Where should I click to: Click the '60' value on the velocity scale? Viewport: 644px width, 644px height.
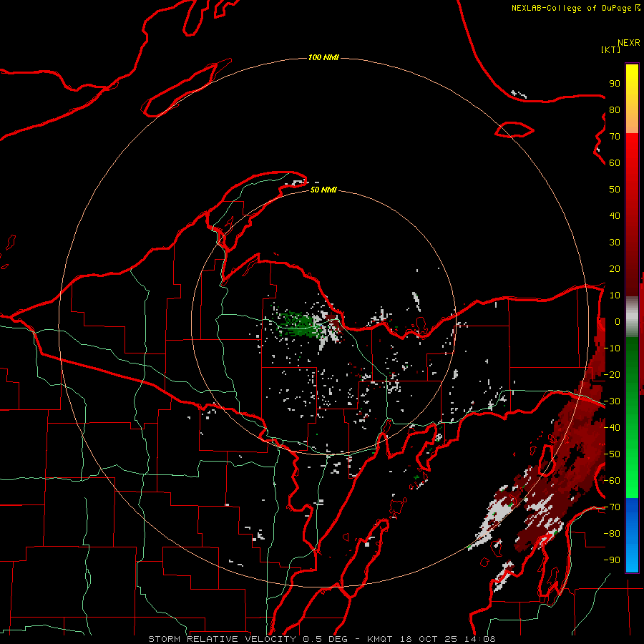(615, 163)
